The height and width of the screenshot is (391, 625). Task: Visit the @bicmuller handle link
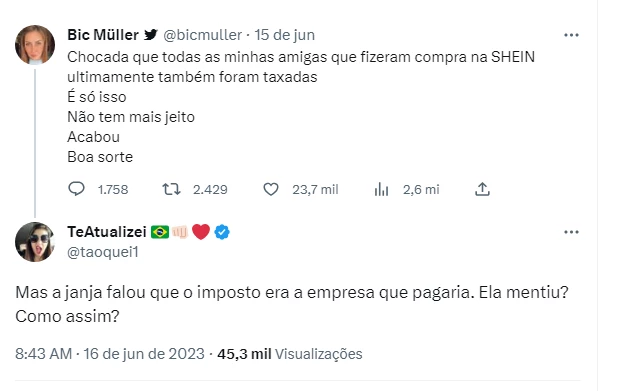(x=202, y=35)
